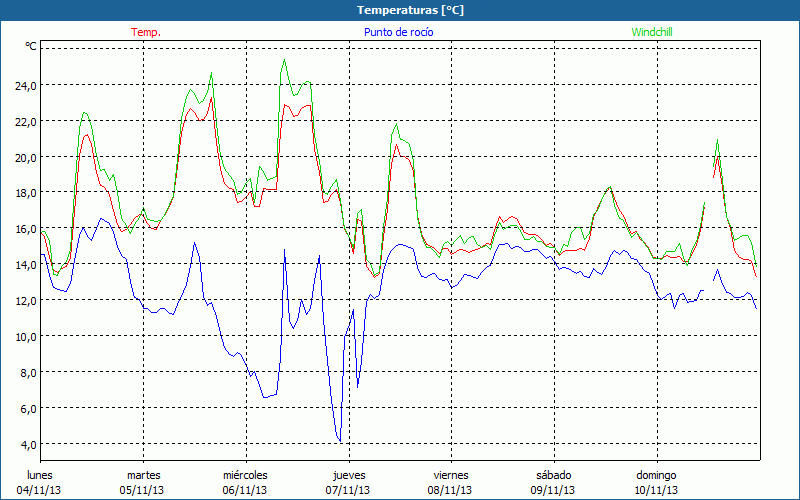The image size is (800, 500).
Task: Select the jueves day label
Action: [347, 475]
